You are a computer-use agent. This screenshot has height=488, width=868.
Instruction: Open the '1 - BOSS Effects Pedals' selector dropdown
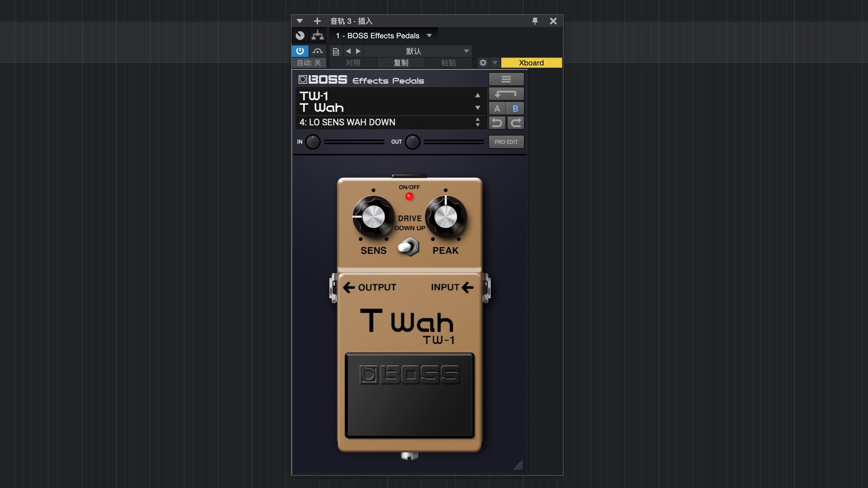tap(384, 36)
